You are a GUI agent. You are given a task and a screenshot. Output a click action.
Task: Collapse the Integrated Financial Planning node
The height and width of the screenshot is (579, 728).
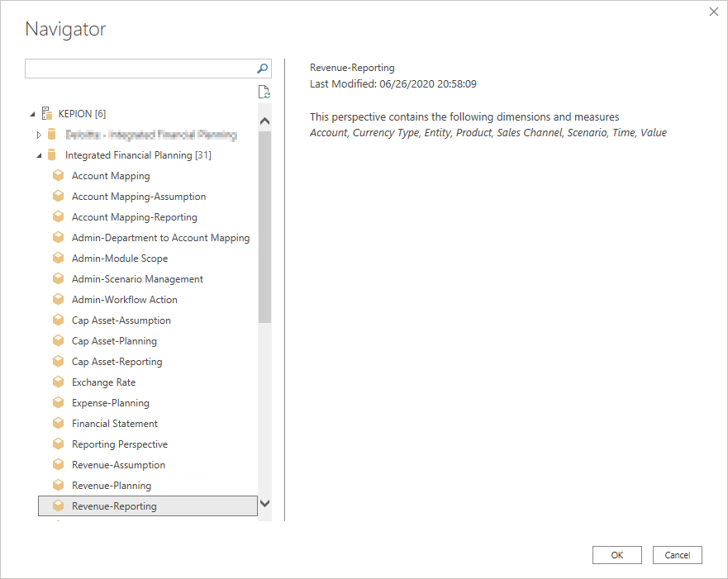pos(38,154)
